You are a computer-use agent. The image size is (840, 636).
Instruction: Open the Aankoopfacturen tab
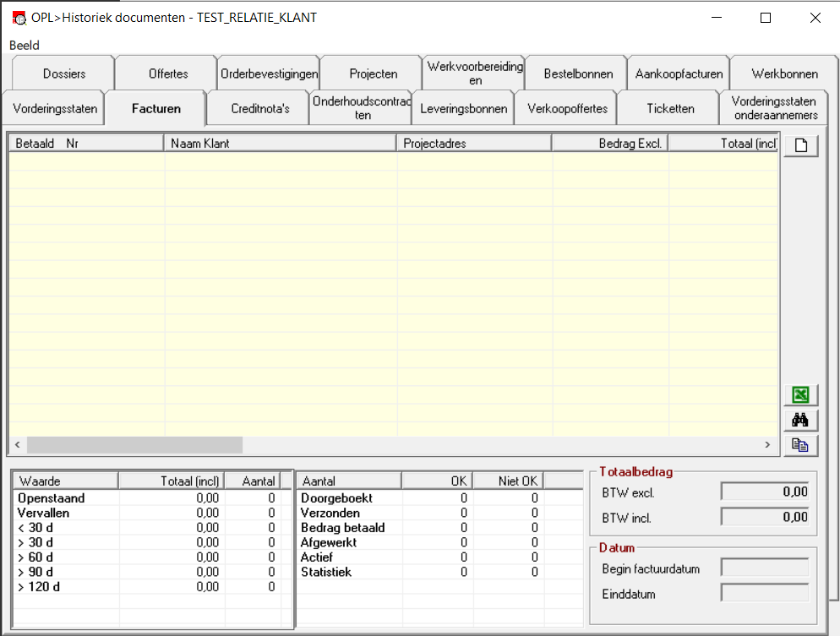(x=679, y=73)
